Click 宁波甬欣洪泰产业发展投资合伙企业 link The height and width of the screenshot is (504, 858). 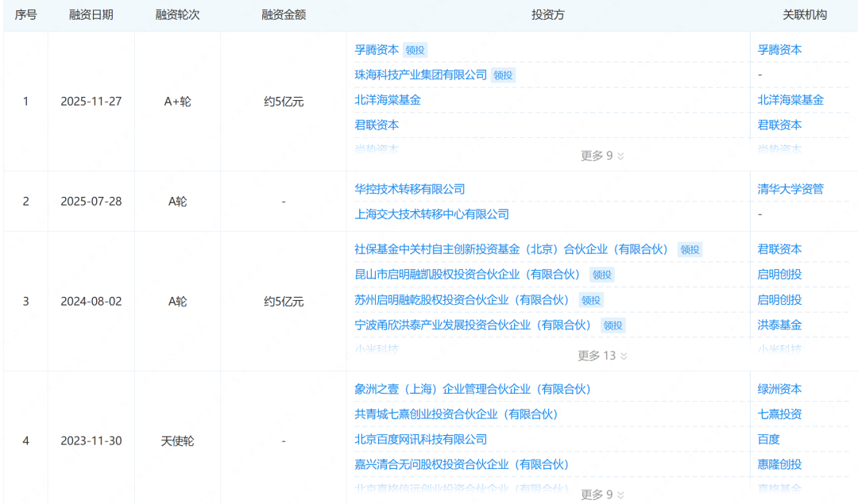pyautogui.click(x=472, y=325)
